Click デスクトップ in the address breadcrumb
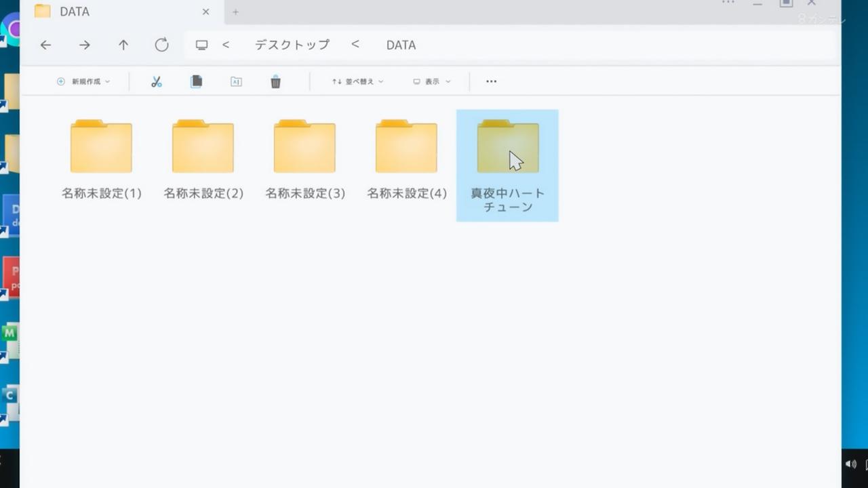This screenshot has height=488, width=868. pos(292,45)
